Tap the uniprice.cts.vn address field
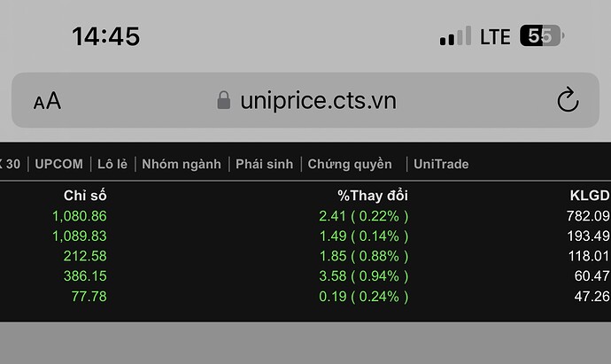This screenshot has width=611, height=364. (318, 100)
